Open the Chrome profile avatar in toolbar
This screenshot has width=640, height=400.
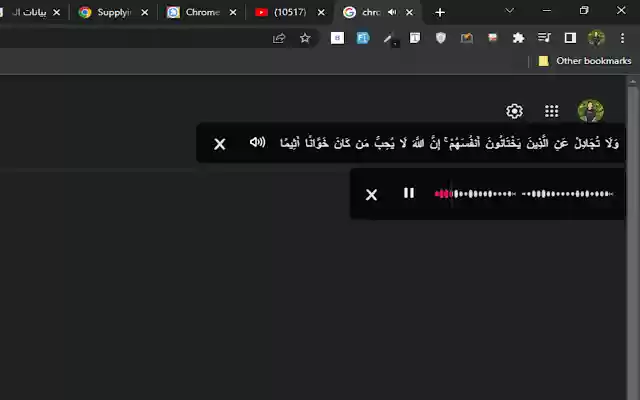[596, 38]
